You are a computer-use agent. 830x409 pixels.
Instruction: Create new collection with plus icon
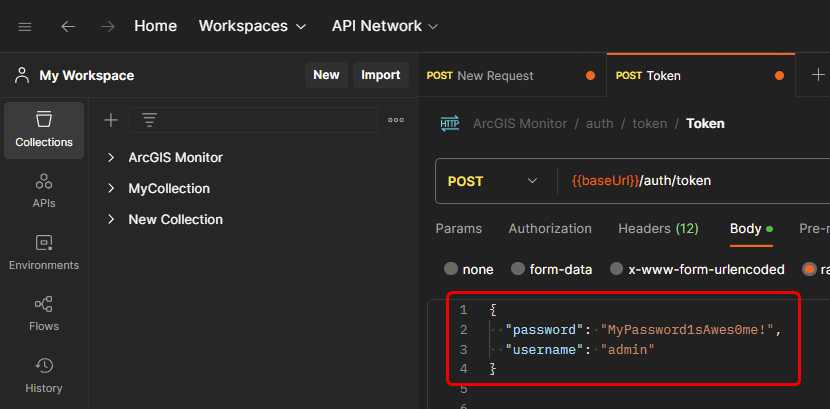click(x=111, y=121)
